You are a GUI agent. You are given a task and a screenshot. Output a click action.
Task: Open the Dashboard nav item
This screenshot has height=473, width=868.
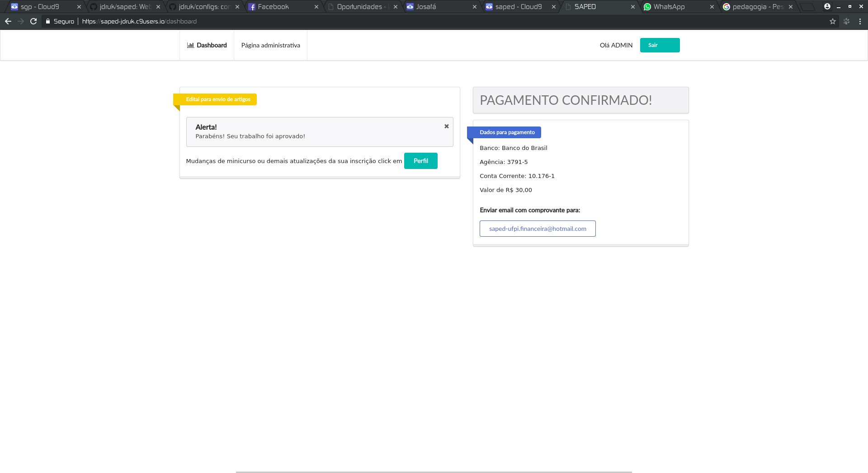(x=207, y=45)
